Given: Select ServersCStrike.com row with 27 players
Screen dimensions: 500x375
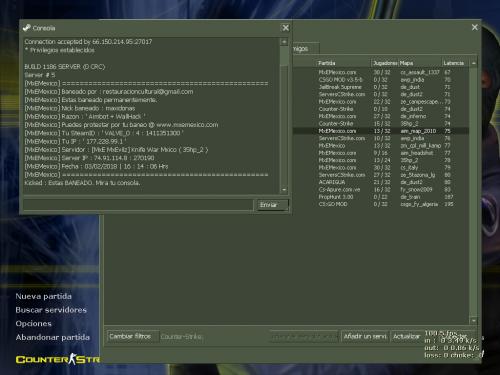Looking at the screenshot, I should tap(381, 175).
